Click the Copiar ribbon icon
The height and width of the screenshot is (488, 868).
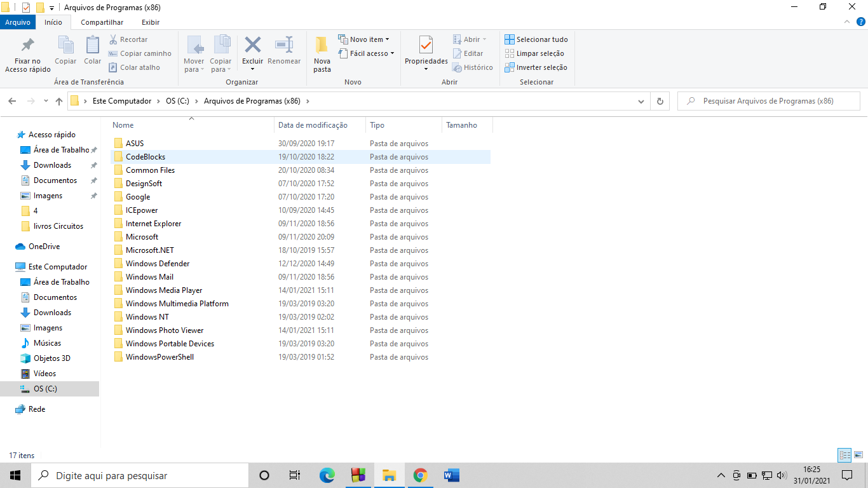[x=65, y=45]
